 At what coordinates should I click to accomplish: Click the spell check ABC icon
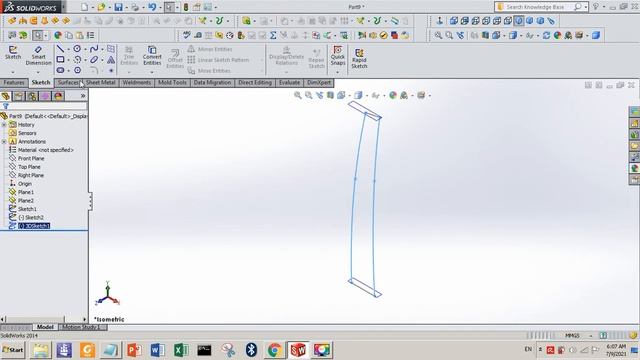tap(187, 36)
